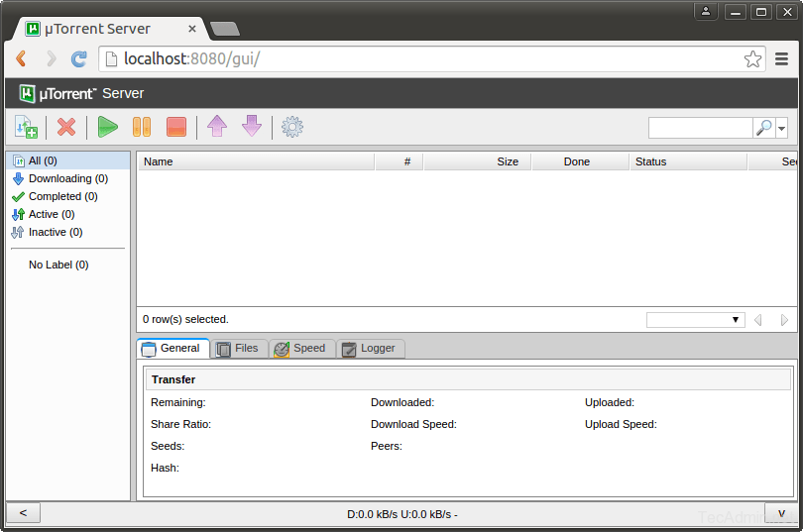
Task: Move torrent up the queue
Action: [x=217, y=127]
